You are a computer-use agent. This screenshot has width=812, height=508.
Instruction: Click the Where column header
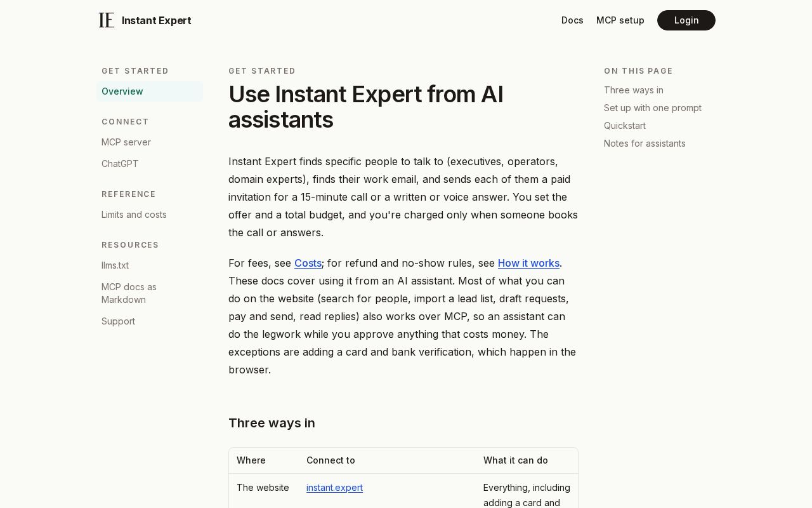[x=251, y=460]
